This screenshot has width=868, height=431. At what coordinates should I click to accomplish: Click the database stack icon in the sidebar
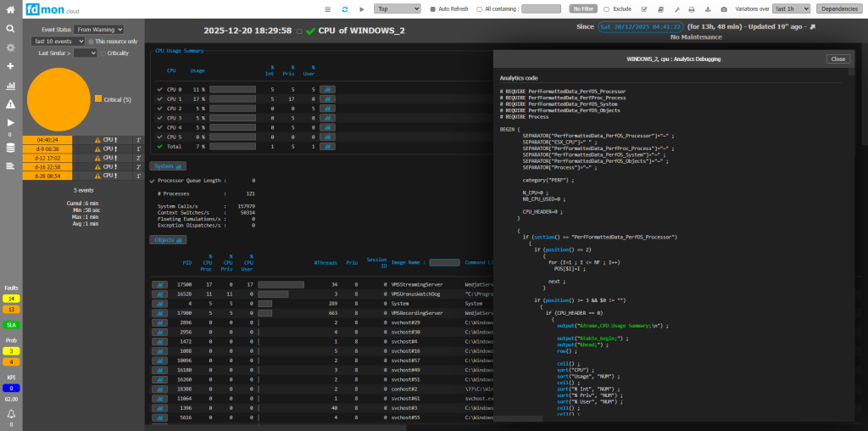coord(11,148)
